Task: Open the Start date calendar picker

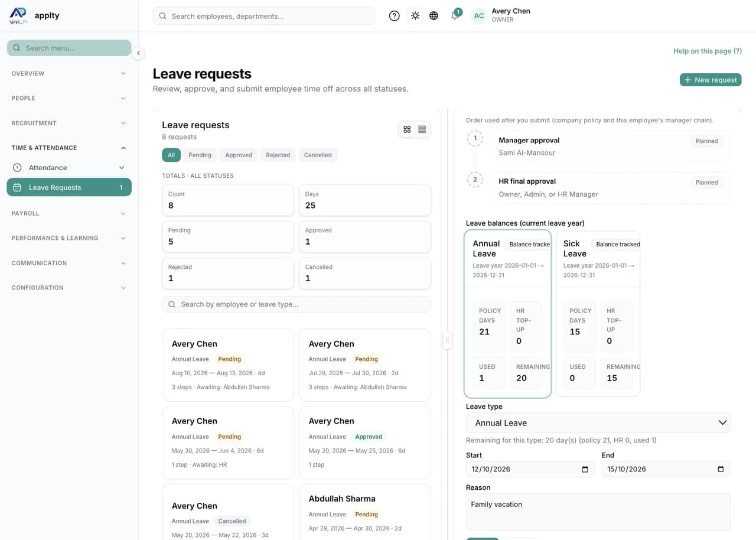Action: click(585, 469)
